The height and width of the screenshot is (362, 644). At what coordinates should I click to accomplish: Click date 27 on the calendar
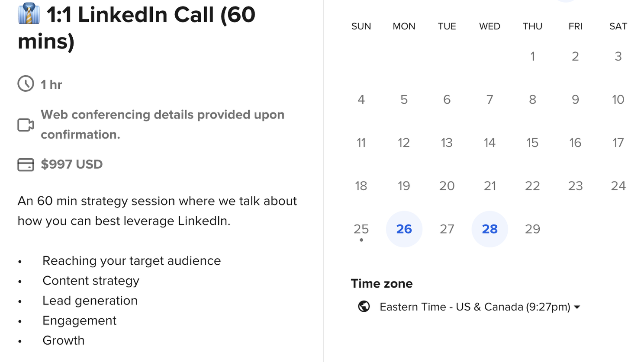pos(447,229)
